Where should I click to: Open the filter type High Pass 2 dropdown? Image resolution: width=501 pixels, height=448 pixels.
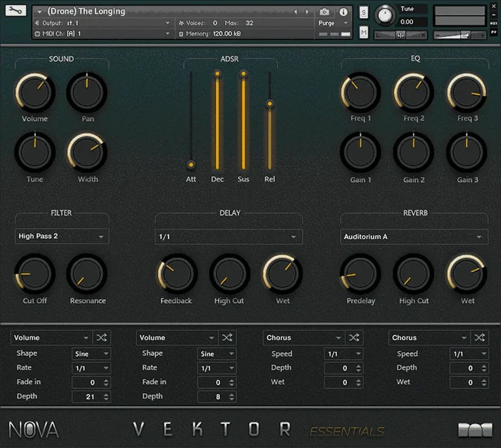click(x=61, y=237)
